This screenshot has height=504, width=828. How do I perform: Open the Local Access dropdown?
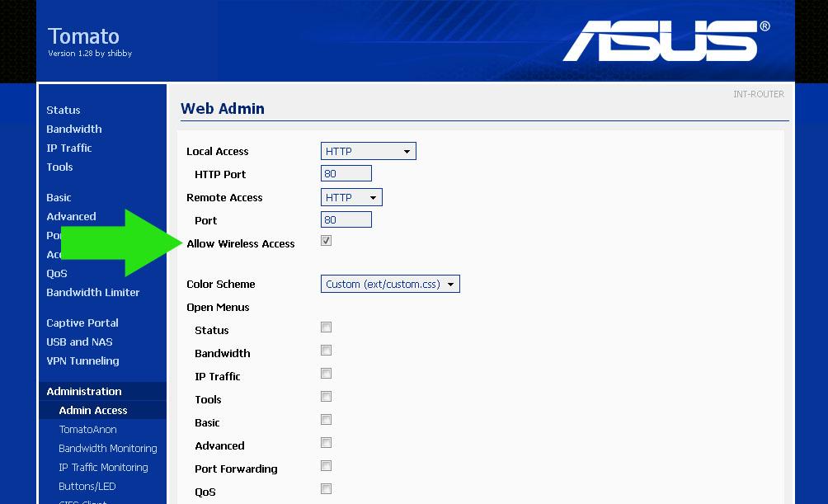point(368,151)
